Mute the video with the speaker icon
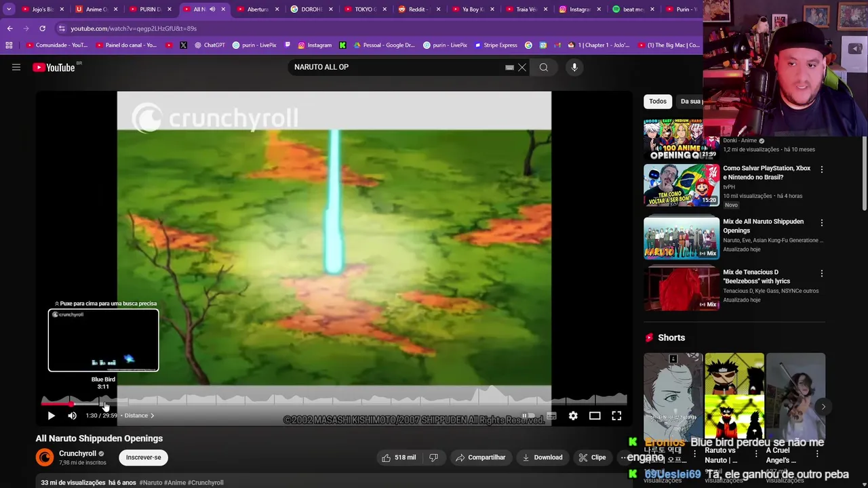868x488 pixels. (x=72, y=415)
